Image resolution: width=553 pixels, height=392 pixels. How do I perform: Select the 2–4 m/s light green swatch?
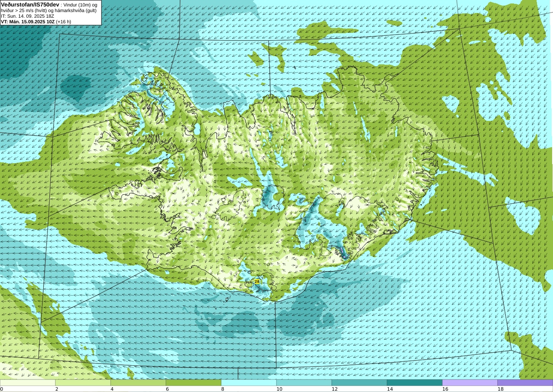click(83, 383)
